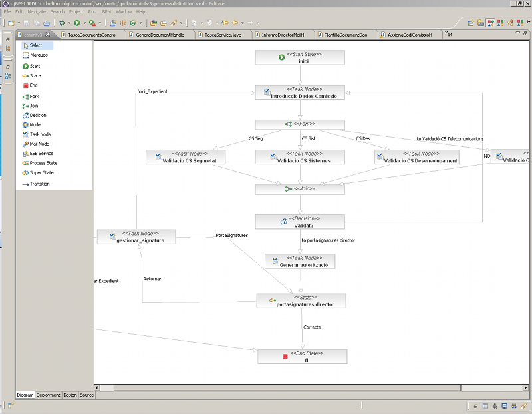Pick the Fork node tool
The width and height of the screenshot is (532, 414).
tap(34, 97)
